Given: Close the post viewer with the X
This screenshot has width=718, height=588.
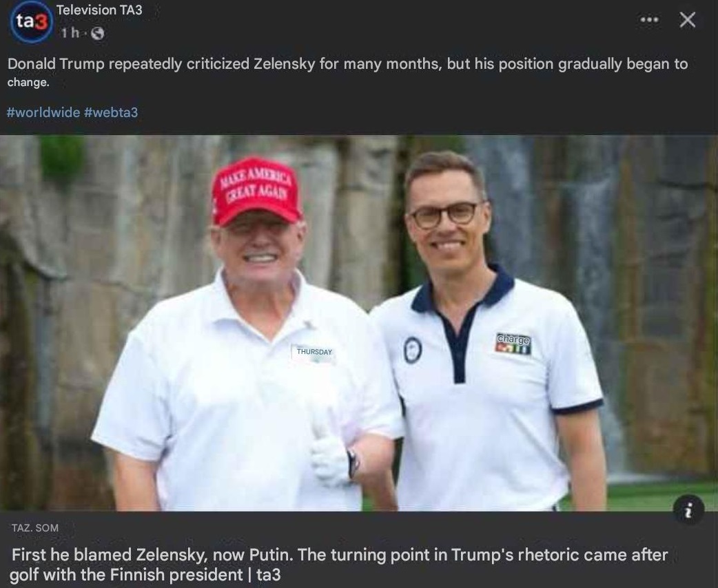Looking at the screenshot, I should coord(687,20).
